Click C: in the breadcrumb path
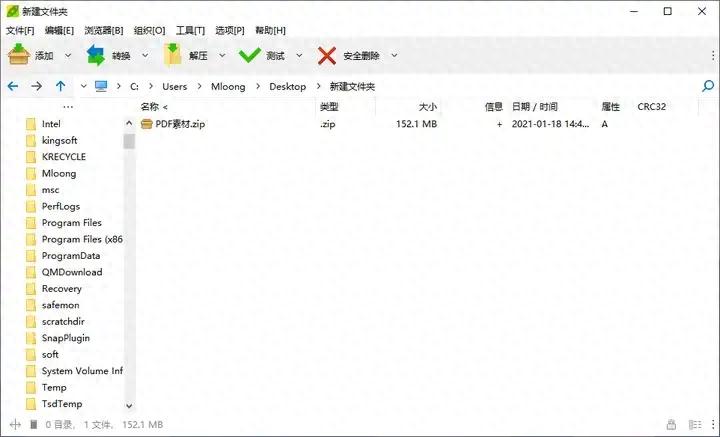This screenshot has width=720, height=437. [x=134, y=86]
